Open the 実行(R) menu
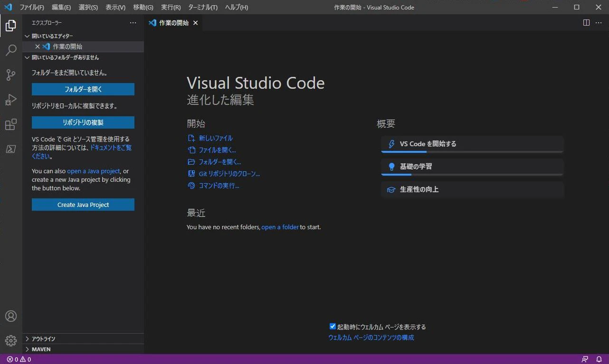This screenshot has height=364, width=609. pyautogui.click(x=171, y=7)
